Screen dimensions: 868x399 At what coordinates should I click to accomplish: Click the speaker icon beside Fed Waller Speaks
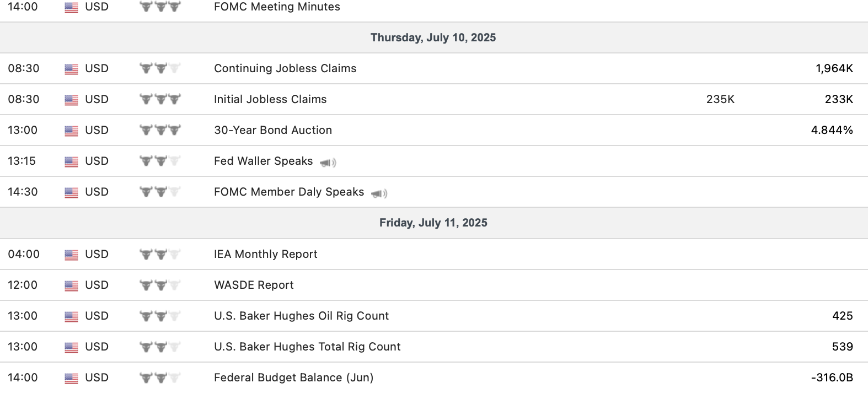tap(328, 163)
